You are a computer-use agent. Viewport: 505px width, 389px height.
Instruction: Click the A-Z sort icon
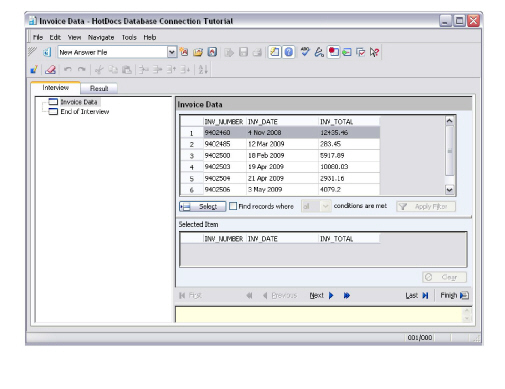[x=203, y=70]
